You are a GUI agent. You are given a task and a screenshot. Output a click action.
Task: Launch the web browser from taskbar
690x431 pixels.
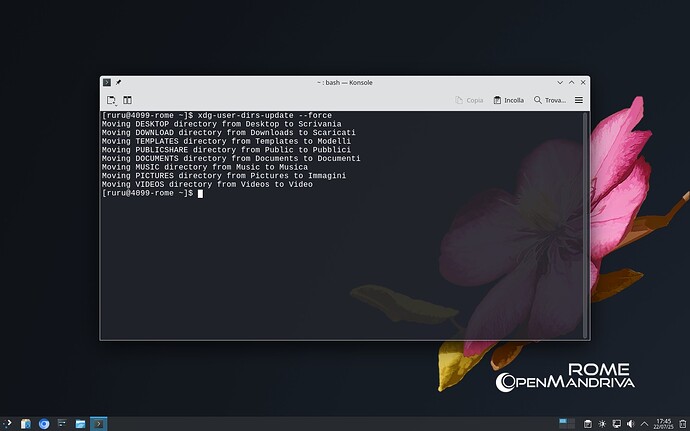tap(44, 423)
